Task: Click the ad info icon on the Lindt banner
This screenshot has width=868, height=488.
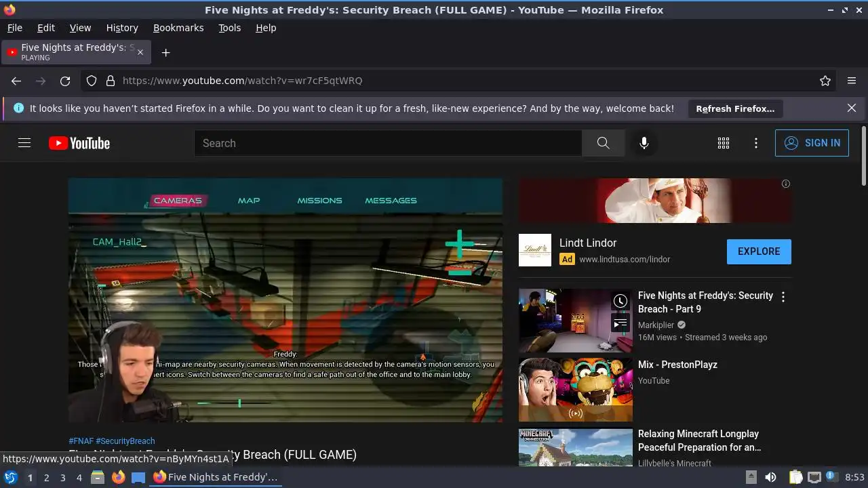Action: pyautogui.click(x=786, y=184)
